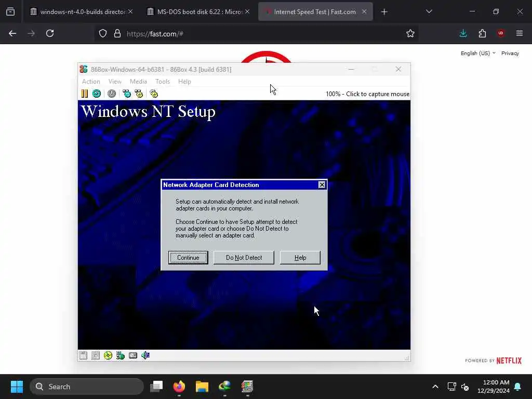Open the browser downloads panel
Viewport: 532px width, 399px height.
(x=463, y=34)
